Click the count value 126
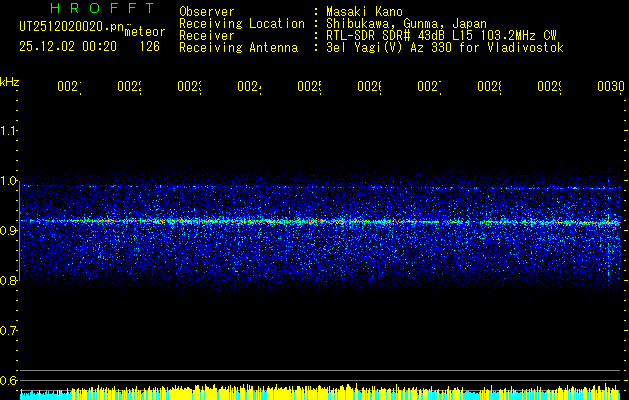 [x=150, y=47]
